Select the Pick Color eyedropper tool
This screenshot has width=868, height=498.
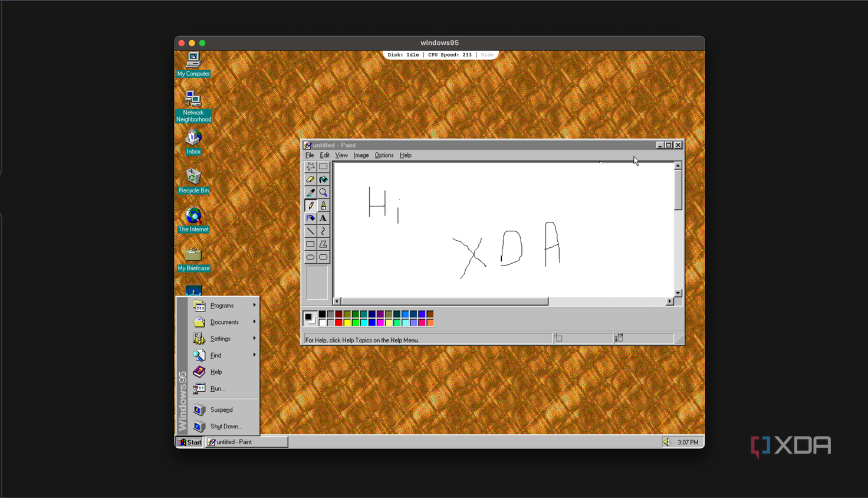click(310, 192)
